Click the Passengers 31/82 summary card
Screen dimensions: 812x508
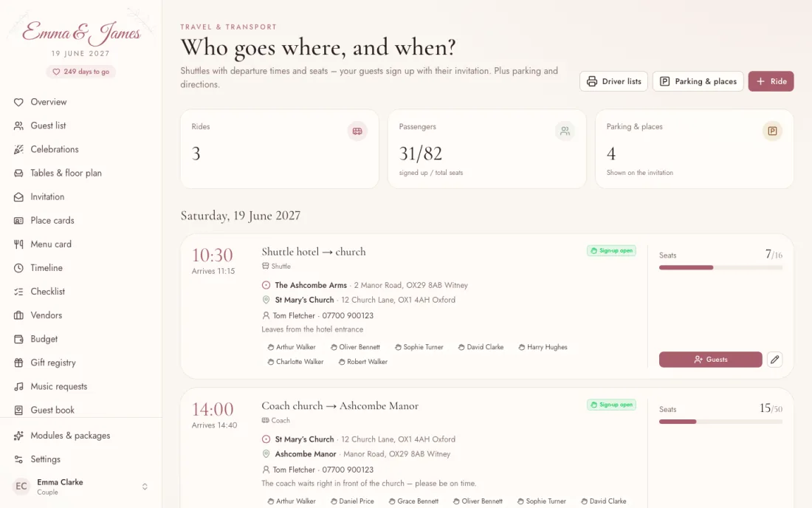pos(486,149)
